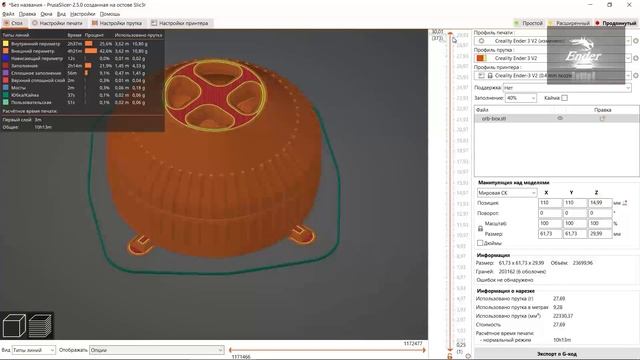Click blue overhang perimeter legend swatch
The image size is (640, 360).
tap(6, 58)
